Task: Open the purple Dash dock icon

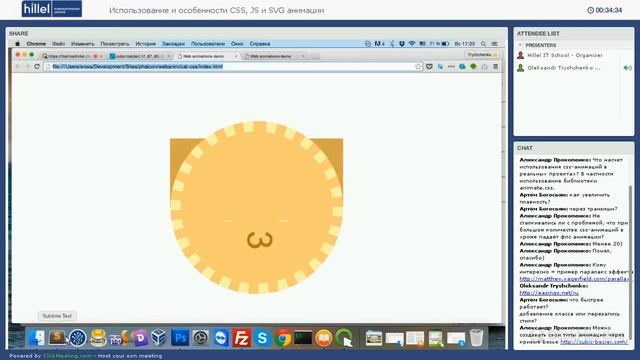Action: 140,338
